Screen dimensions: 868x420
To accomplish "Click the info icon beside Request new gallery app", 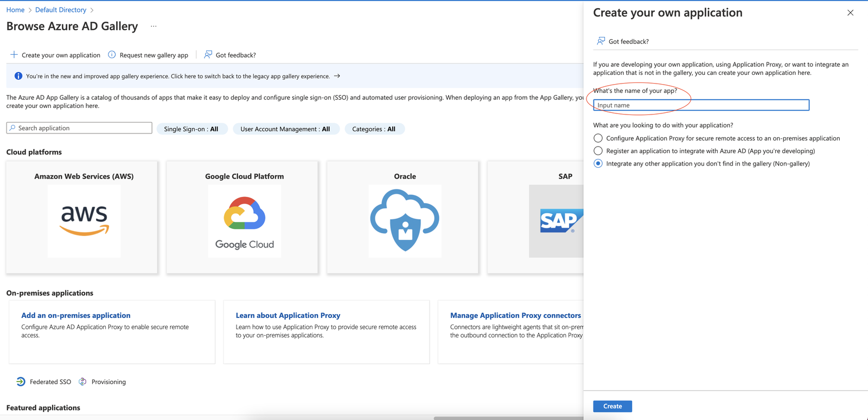I will click(x=112, y=55).
